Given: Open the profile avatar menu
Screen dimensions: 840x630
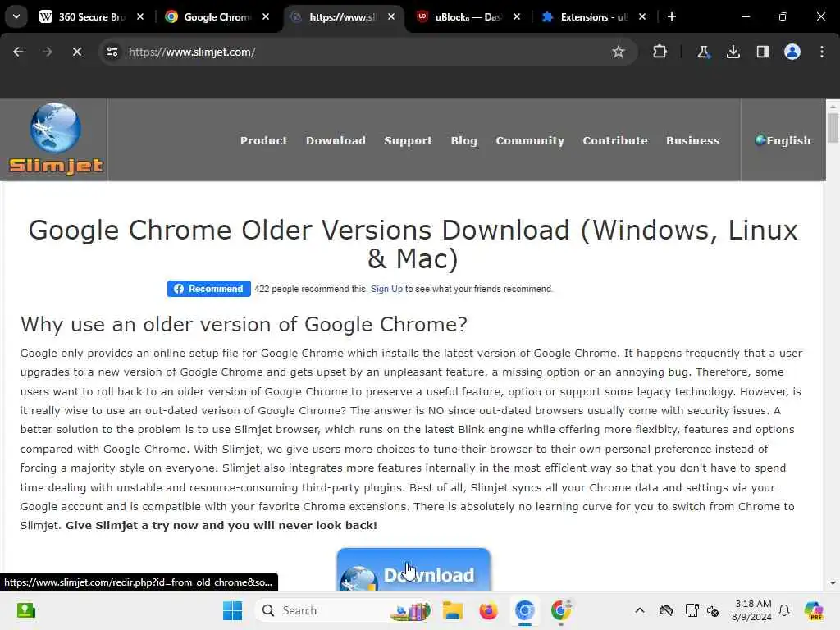Looking at the screenshot, I should point(792,52).
